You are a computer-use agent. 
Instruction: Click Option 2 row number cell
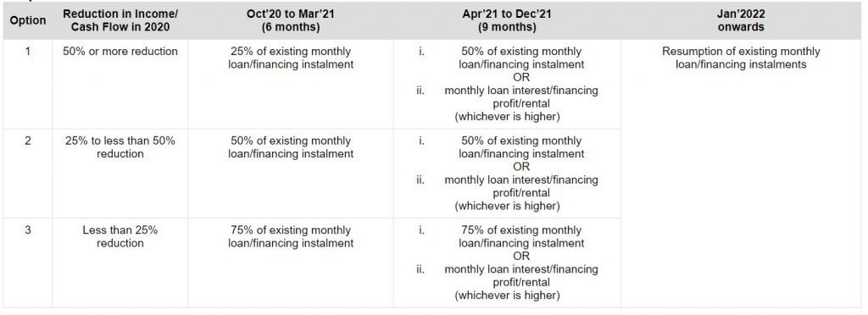tap(28, 173)
